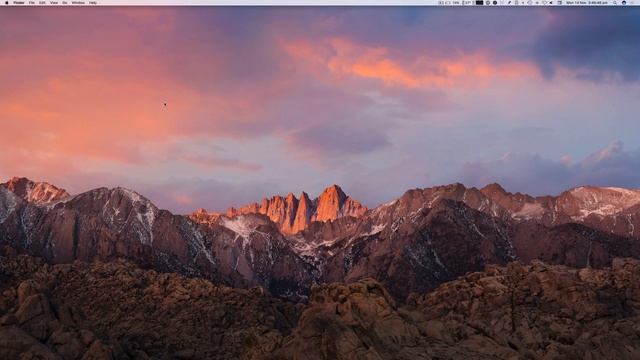Open Notification Center icon at menu bar end
The image size is (640, 360).
pos(633,2)
